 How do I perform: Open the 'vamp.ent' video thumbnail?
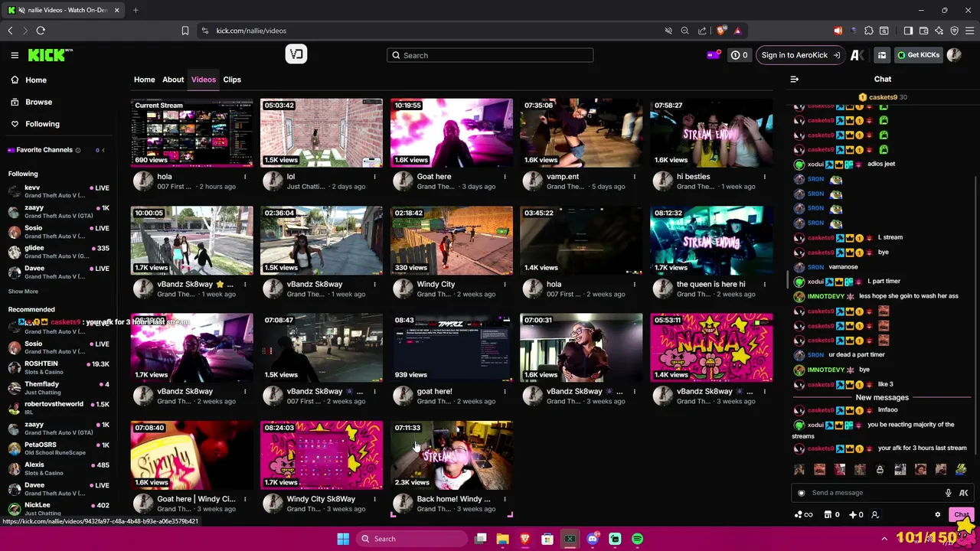[x=581, y=132]
